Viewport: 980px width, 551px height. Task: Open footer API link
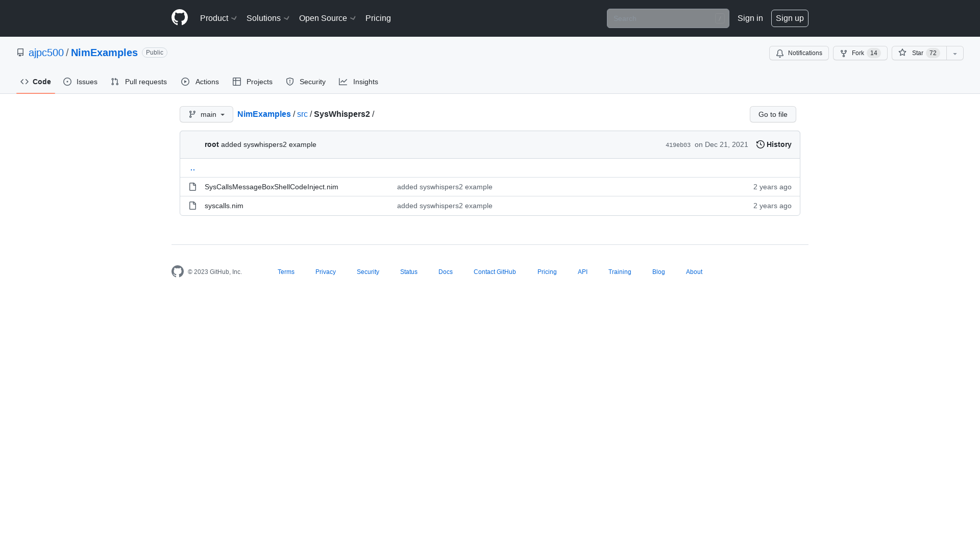[582, 272]
